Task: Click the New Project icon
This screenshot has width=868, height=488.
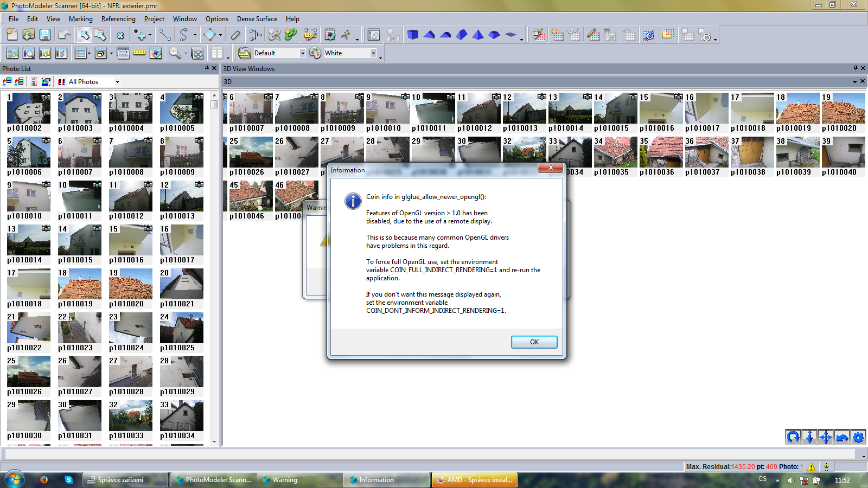Action: pos(12,35)
